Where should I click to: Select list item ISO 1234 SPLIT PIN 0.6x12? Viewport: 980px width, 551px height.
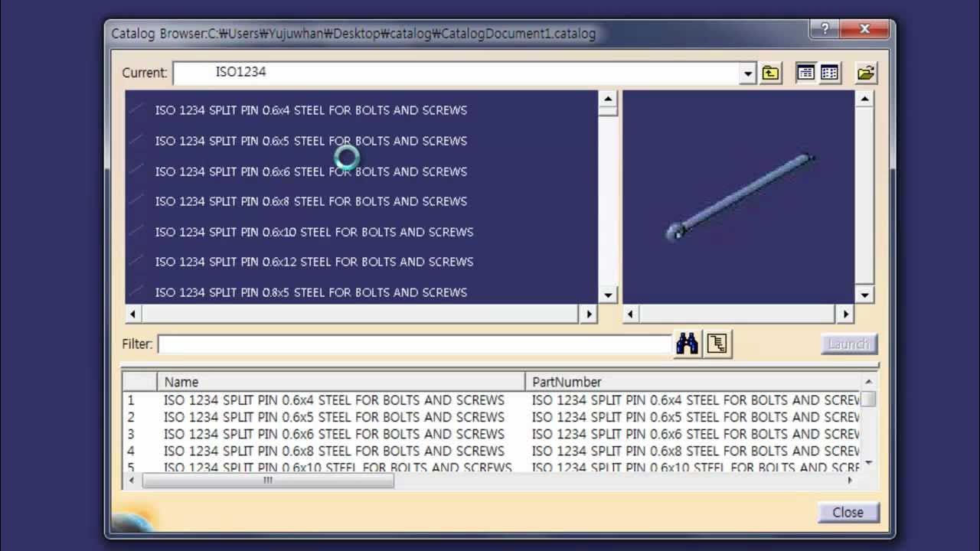pos(314,262)
